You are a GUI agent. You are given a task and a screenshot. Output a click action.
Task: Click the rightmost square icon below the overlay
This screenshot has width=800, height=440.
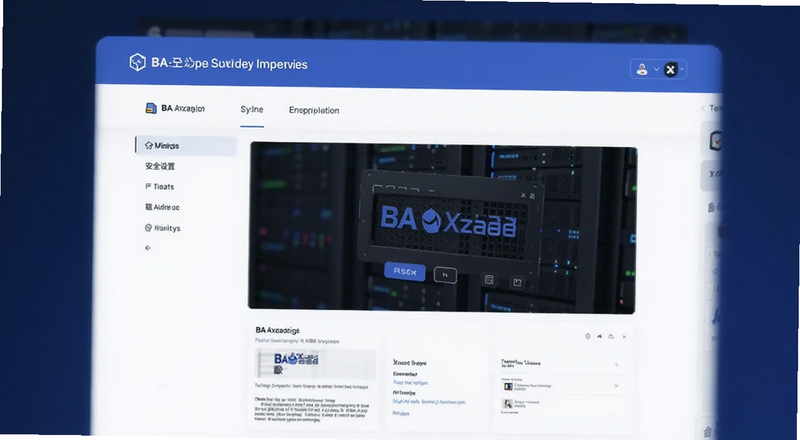pos(517,282)
